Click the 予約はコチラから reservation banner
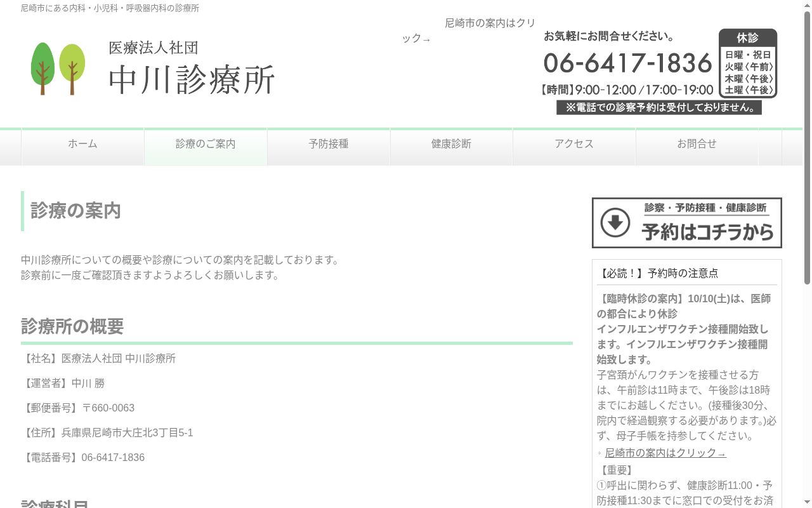Screen dimensions: 812x508 (687, 223)
